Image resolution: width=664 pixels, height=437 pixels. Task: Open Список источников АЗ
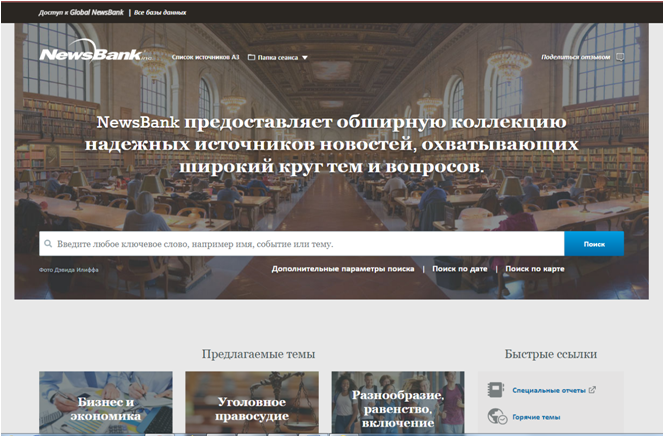click(205, 57)
